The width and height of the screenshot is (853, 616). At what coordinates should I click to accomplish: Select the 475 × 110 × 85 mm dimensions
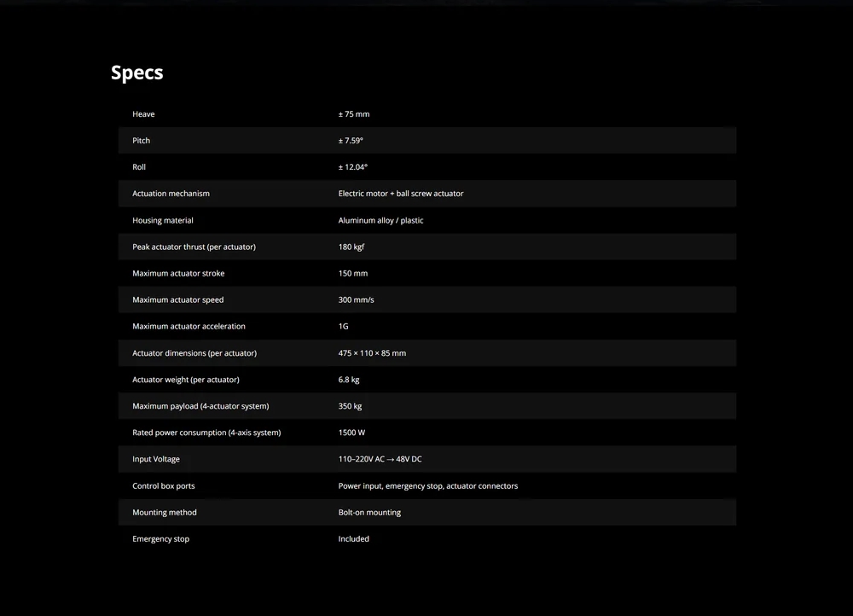click(x=372, y=353)
